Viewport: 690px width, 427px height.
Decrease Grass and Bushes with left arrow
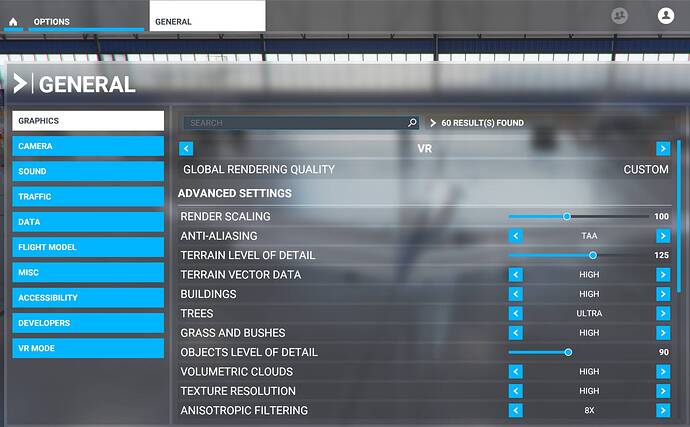pos(516,333)
